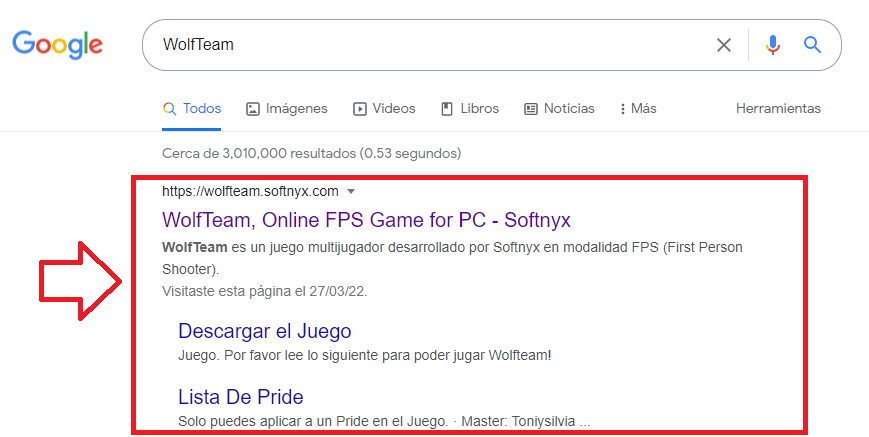The height and width of the screenshot is (437, 869).
Task: Go to the Libros tab
Action: 470,109
